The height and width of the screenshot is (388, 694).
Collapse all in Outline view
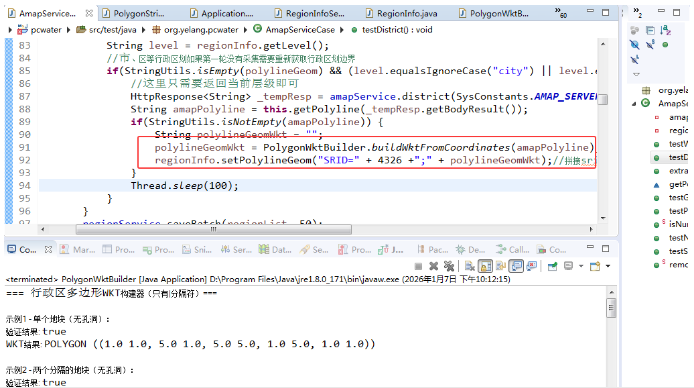click(x=650, y=30)
